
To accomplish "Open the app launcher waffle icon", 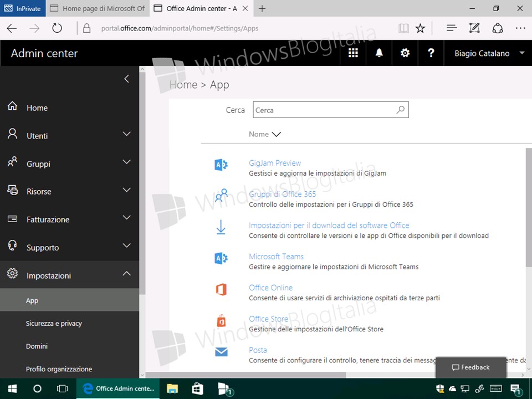I will coord(353,53).
